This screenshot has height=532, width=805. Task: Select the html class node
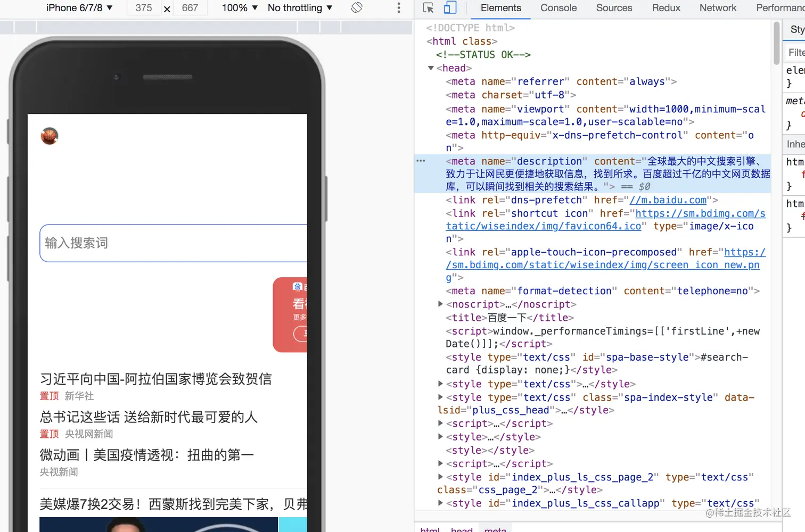[462, 41]
